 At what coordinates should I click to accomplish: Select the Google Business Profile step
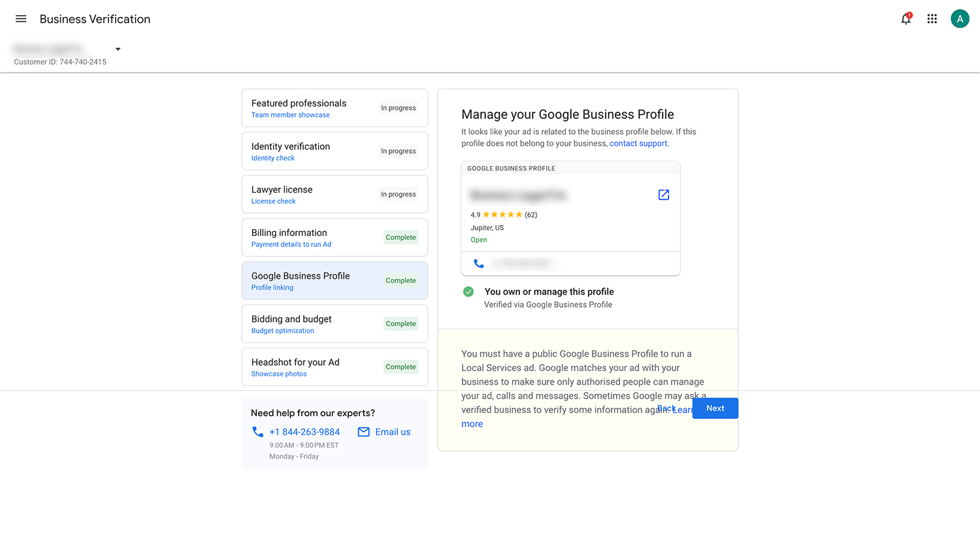(x=335, y=281)
